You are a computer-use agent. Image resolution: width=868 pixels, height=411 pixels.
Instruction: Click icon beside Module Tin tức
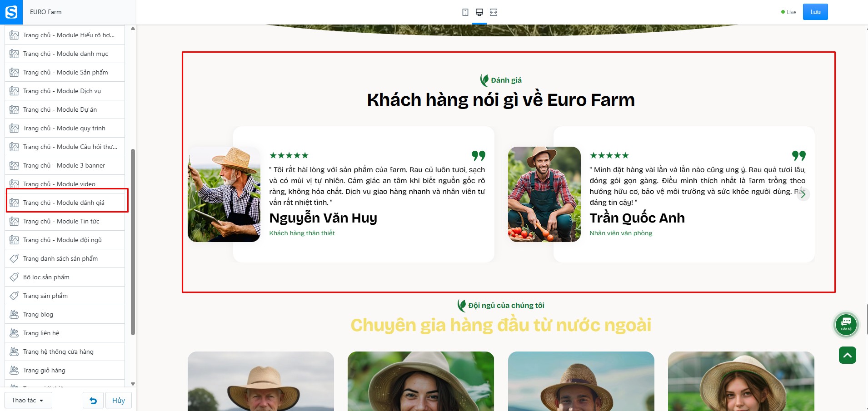click(14, 221)
